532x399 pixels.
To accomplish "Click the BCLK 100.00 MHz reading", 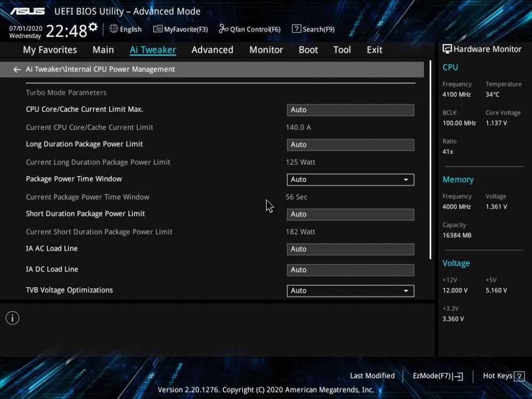I will [x=459, y=123].
